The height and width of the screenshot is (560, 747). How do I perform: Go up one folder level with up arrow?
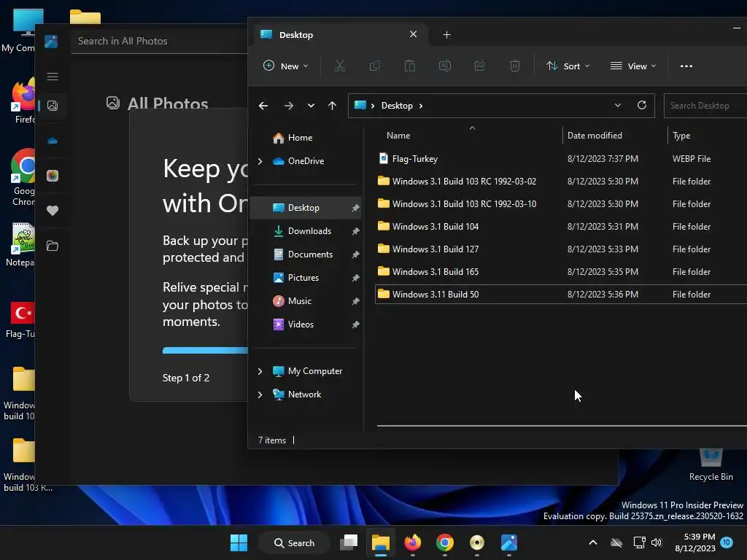[332, 106]
